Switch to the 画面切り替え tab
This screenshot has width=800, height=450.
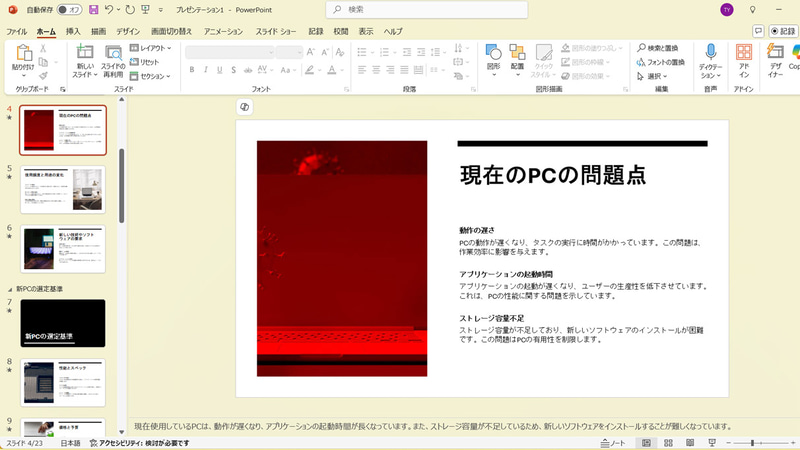[x=171, y=32]
